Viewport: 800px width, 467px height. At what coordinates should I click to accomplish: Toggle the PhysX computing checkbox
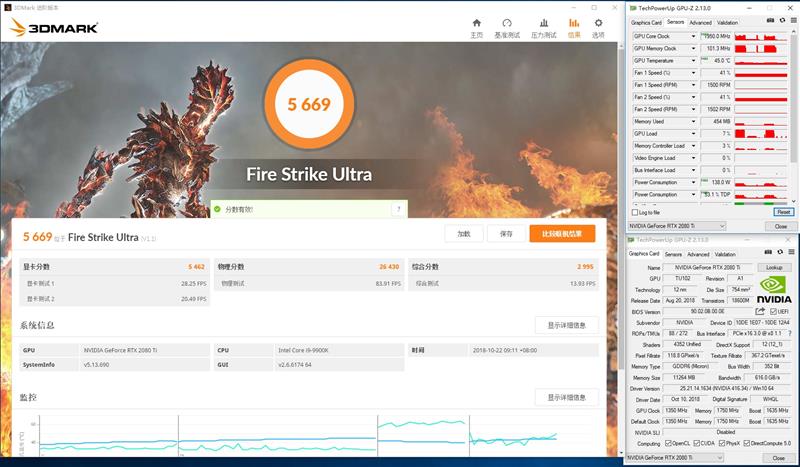tap(722, 444)
